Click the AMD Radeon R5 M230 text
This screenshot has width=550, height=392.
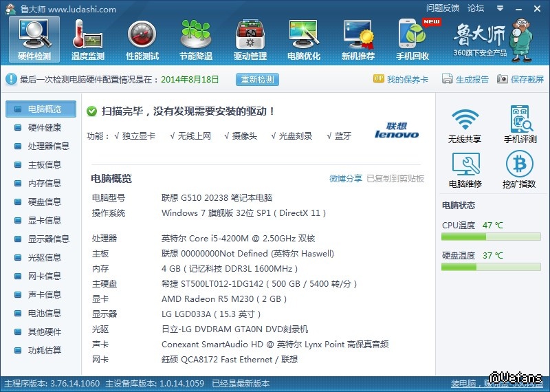(224, 299)
